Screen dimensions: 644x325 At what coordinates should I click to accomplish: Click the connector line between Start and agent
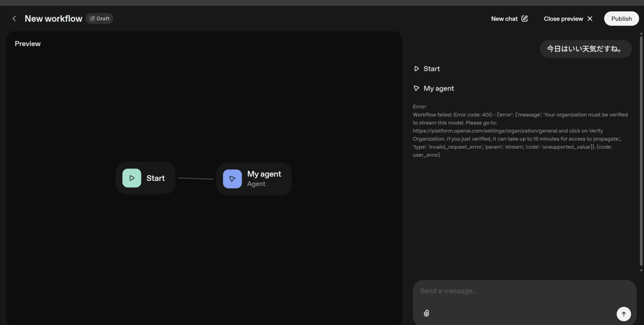pyautogui.click(x=196, y=179)
